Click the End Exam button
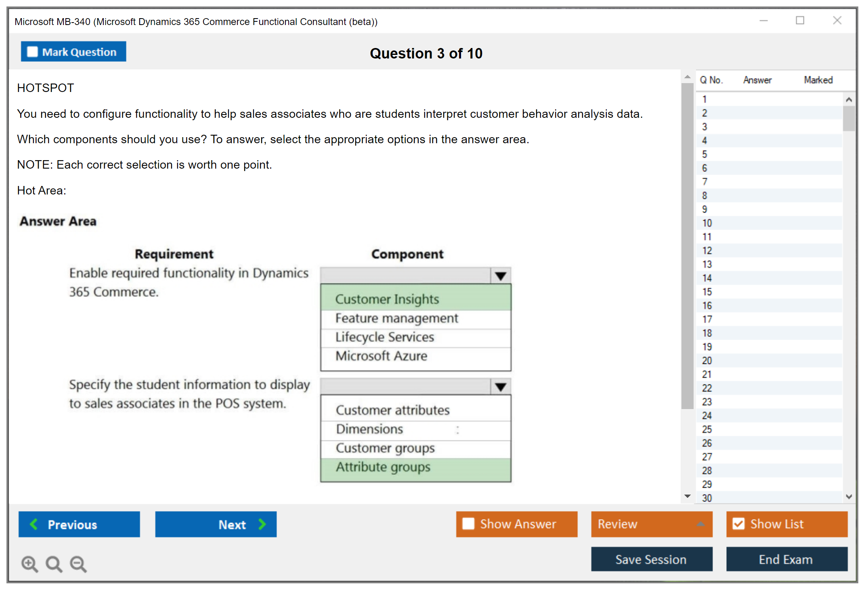 point(786,559)
